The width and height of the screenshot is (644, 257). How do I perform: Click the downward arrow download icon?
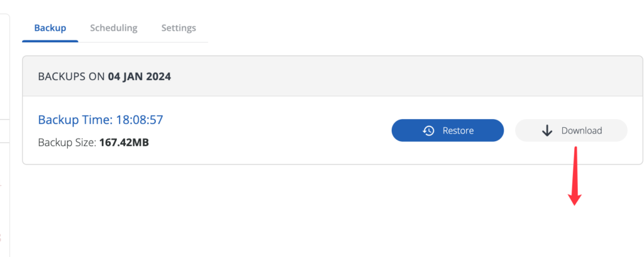tap(547, 131)
